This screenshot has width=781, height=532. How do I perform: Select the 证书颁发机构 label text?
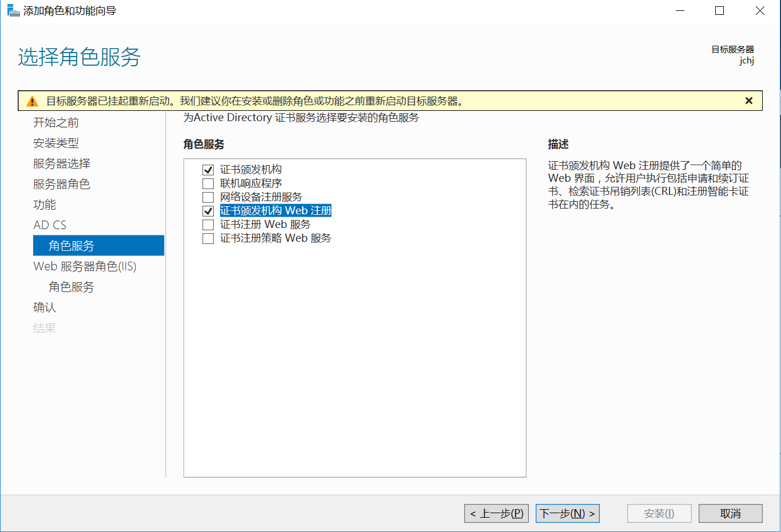251,170
